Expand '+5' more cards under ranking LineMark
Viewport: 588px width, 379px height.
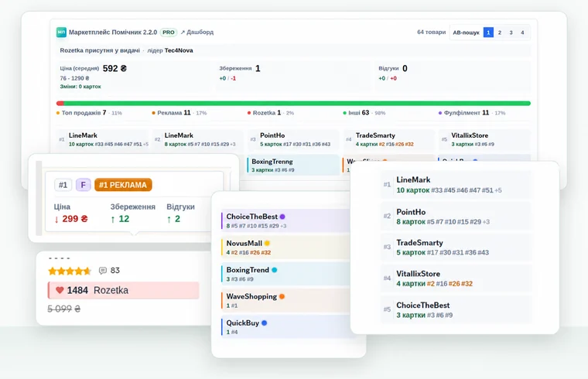click(498, 190)
